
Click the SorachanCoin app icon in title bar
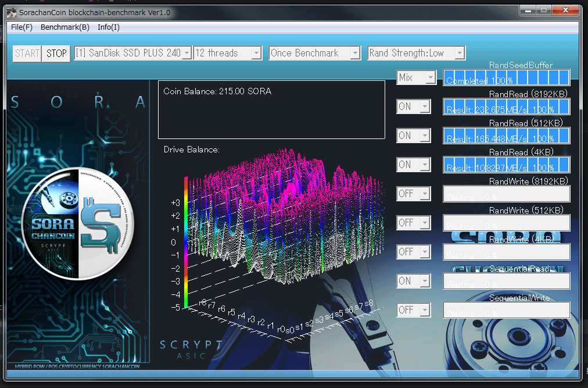pyautogui.click(x=12, y=12)
